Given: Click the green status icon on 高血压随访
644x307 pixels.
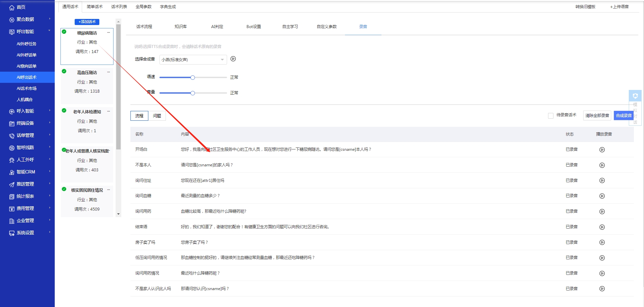Looking at the screenshot, I should coord(63,71).
